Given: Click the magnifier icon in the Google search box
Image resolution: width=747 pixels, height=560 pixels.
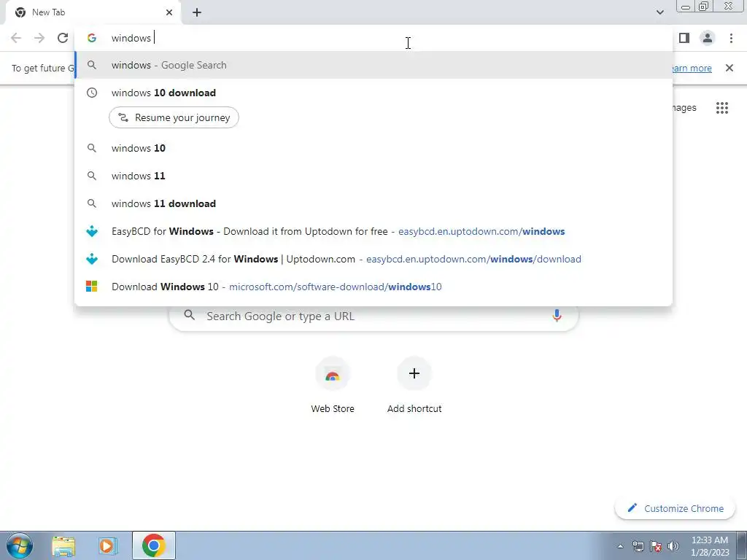Looking at the screenshot, I should (x=190, y=315).
